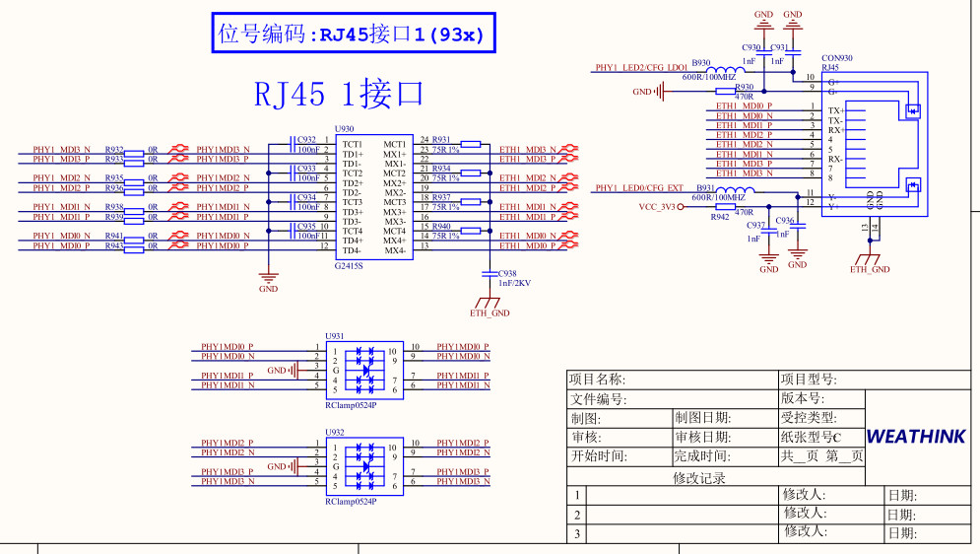Click the PHY1_MDI3_N label left of R932
Image resolution: width=980 pixels, height=554 pixels.
[61, 150]
